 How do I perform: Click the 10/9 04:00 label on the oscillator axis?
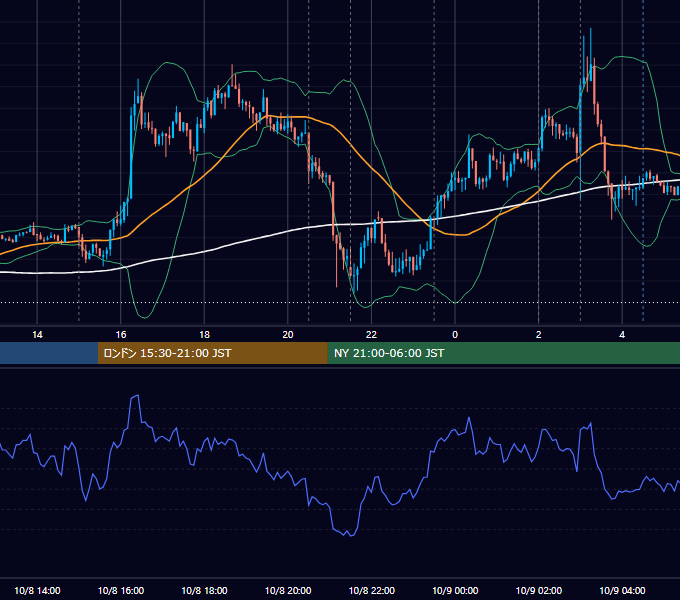point(622,590)
